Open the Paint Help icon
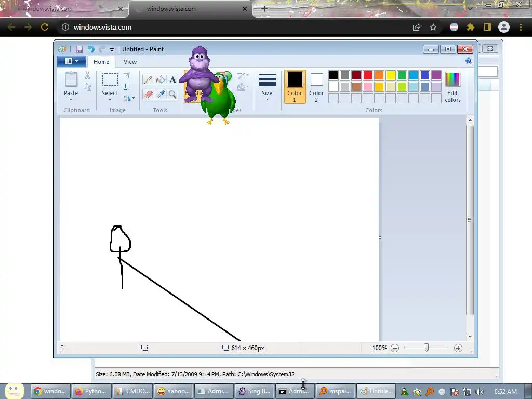 [x=468, y=61]
